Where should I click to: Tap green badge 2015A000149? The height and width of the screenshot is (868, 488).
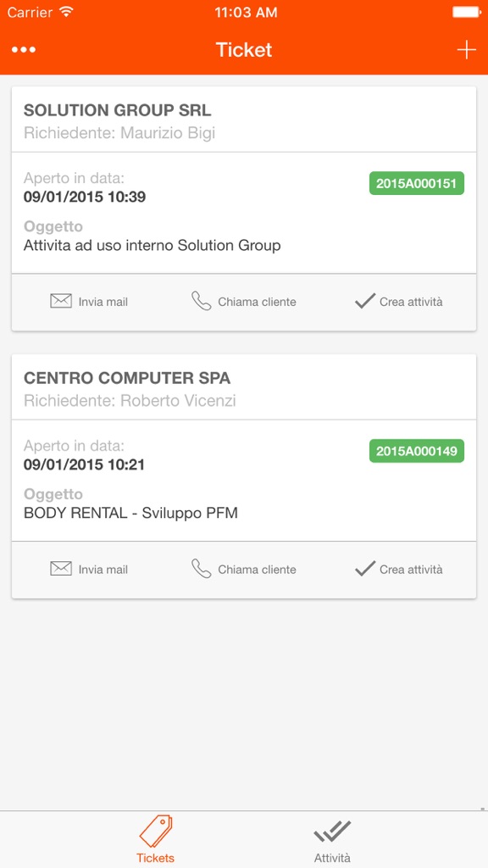click(x=417, y=451)
